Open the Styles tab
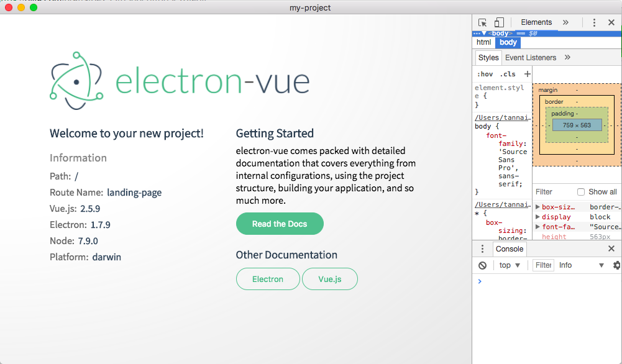The width and height of the screenshot is (622, 364). click(x=488, y=58)
